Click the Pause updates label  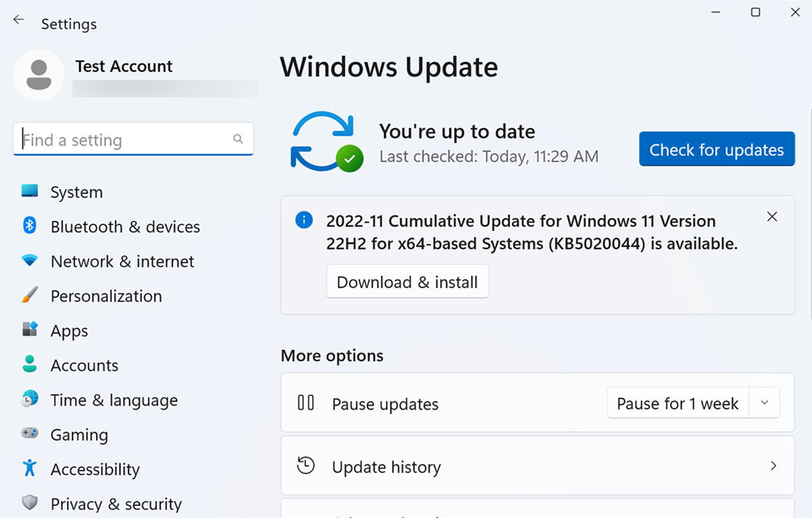[x=385, y=404]
